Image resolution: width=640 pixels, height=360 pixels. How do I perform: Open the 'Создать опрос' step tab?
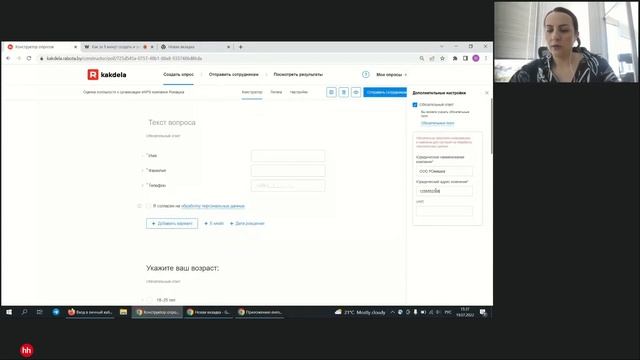coord(178,75)
